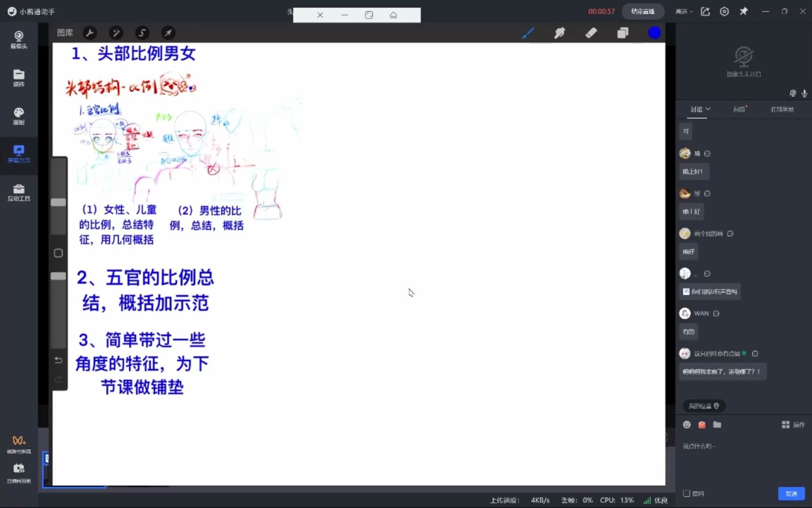The height and width of the screenshot is (508, 812).
Task: Select the S-shaped selection tool
Action: point(142,32)
